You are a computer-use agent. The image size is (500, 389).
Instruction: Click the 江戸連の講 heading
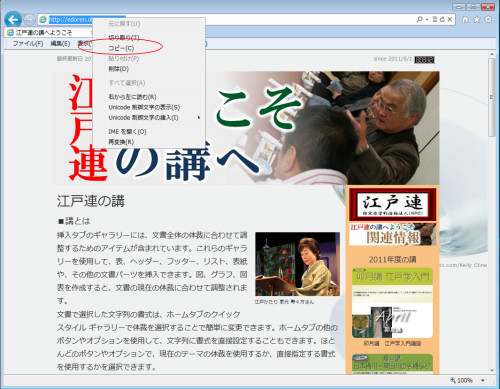91,201
